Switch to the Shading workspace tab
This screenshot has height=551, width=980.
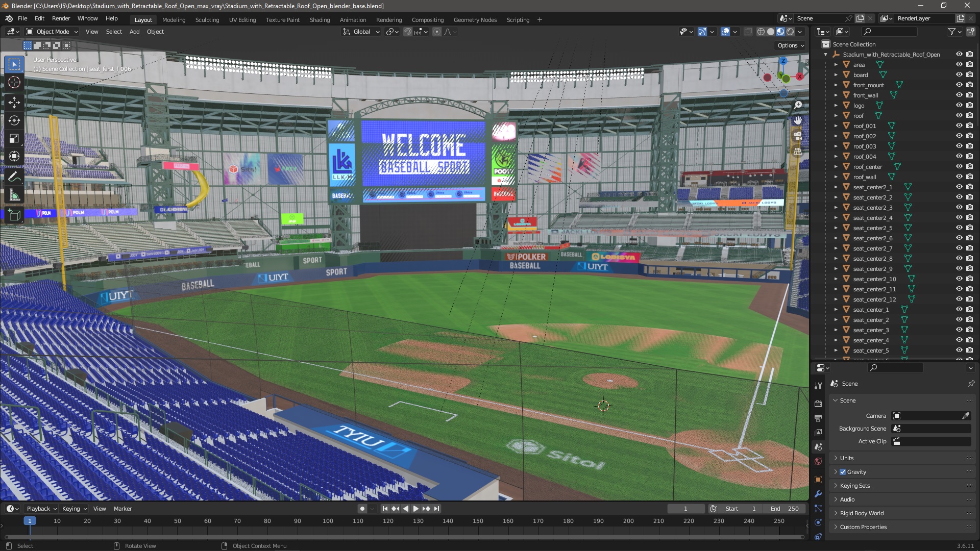point(320,20)
